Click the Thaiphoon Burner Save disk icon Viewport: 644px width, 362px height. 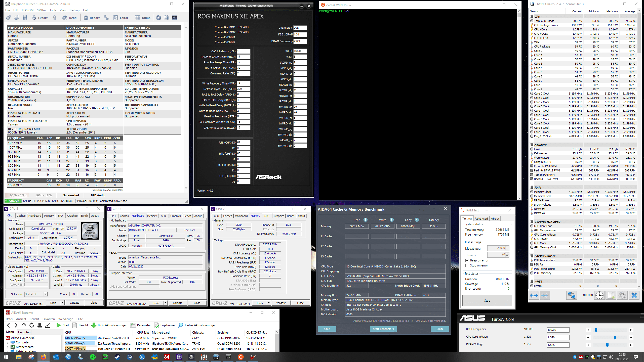[x=25, y=18]
